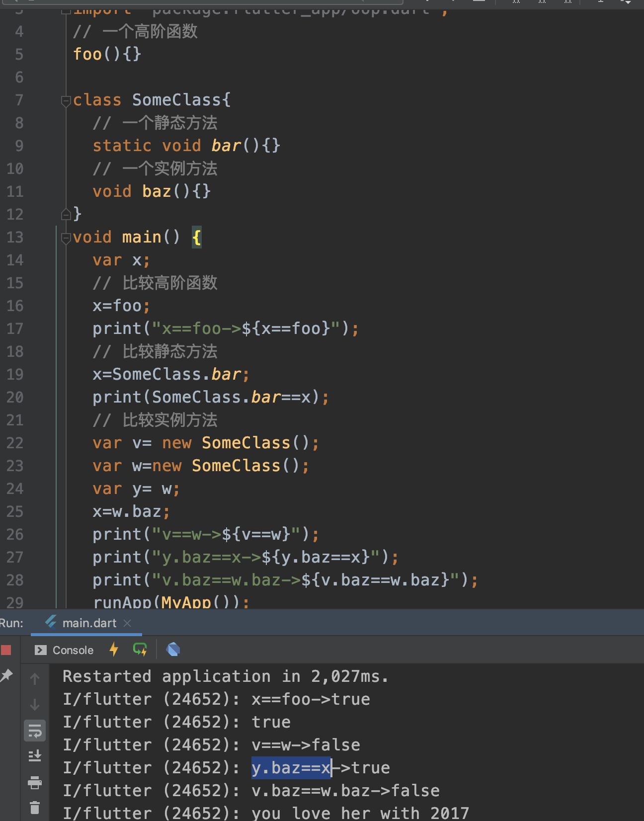Open Dart DevTools blue icon
The image size is (644, 821).
coord(173,650)
